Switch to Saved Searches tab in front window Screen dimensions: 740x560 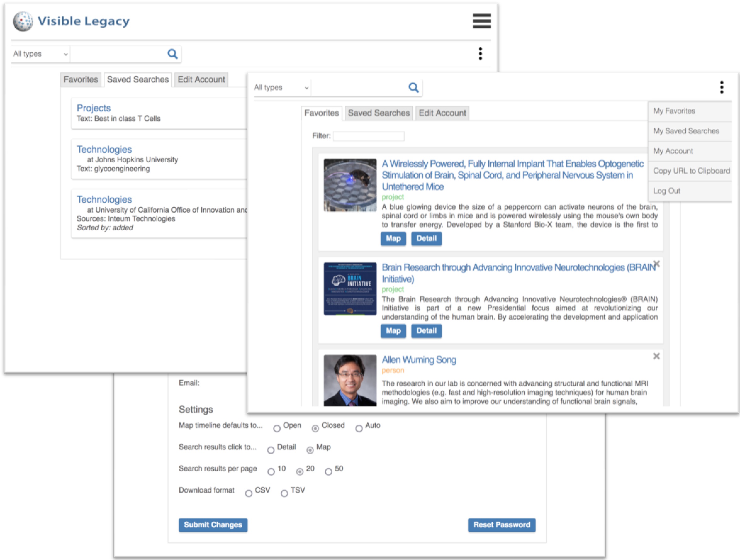[378, 113]
